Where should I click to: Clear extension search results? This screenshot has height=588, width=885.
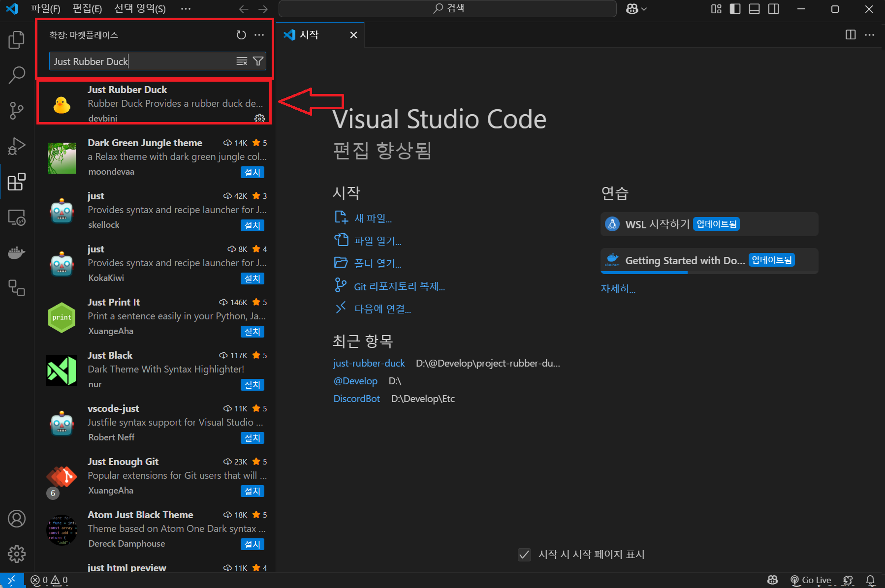pos(242,61)
